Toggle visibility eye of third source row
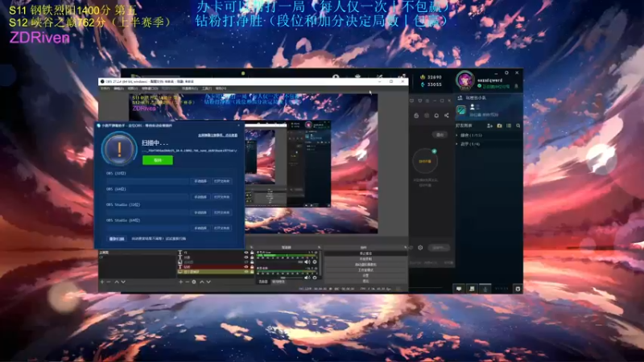Viewport: 644px width, 362px height. 246,262
